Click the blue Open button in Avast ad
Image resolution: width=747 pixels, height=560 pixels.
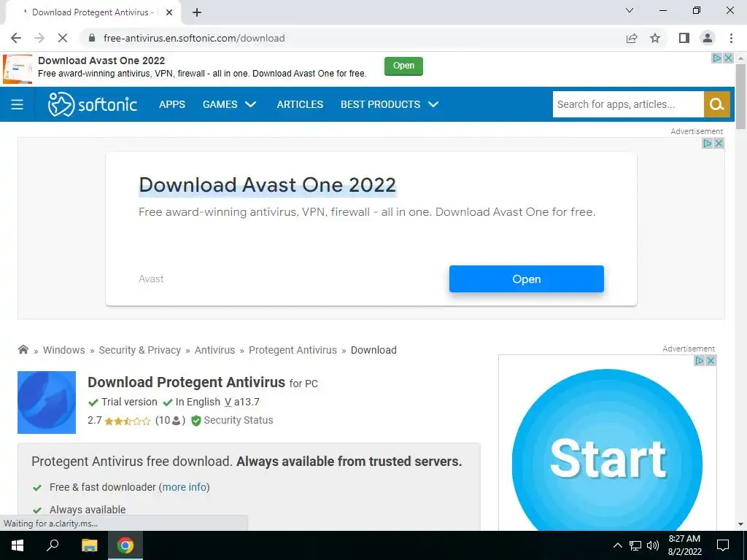coord(527,279)
